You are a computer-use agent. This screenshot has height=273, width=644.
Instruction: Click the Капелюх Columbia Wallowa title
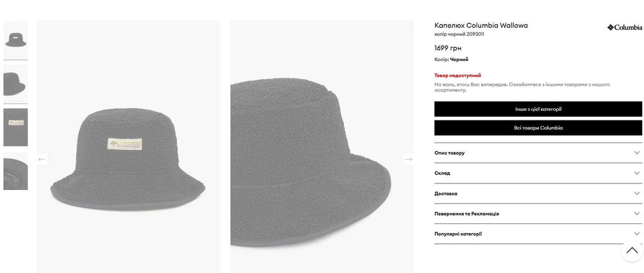[x=481, y=25]
